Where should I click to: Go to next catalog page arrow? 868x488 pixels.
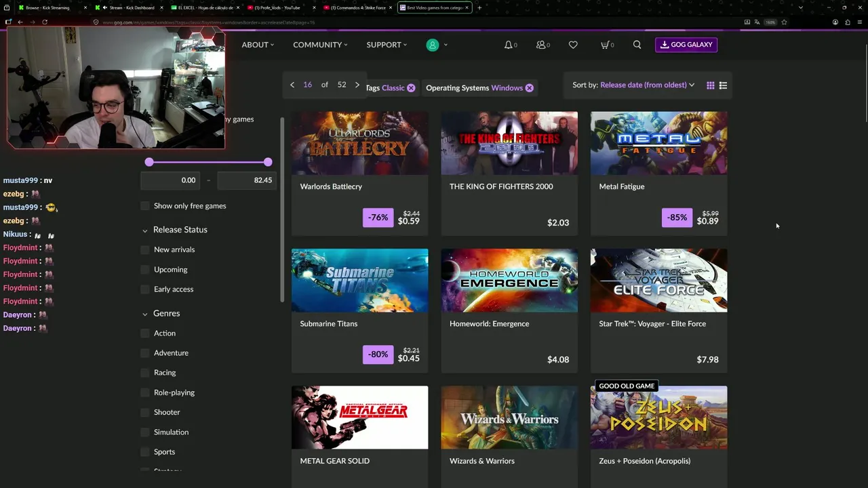coord(357,85)
